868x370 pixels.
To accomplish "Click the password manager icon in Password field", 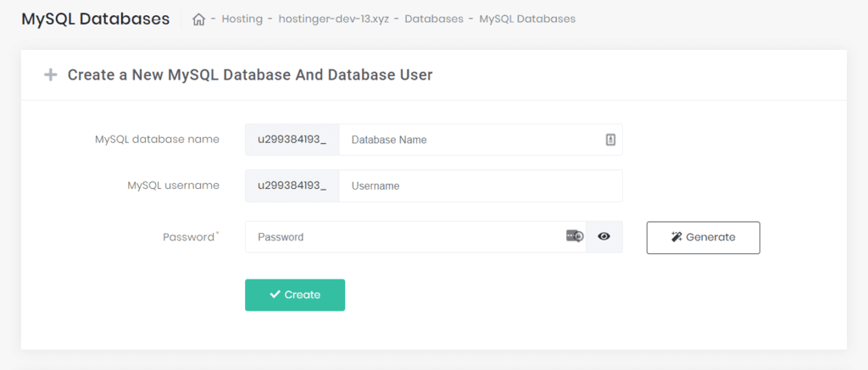I will [x=575, y=236].
